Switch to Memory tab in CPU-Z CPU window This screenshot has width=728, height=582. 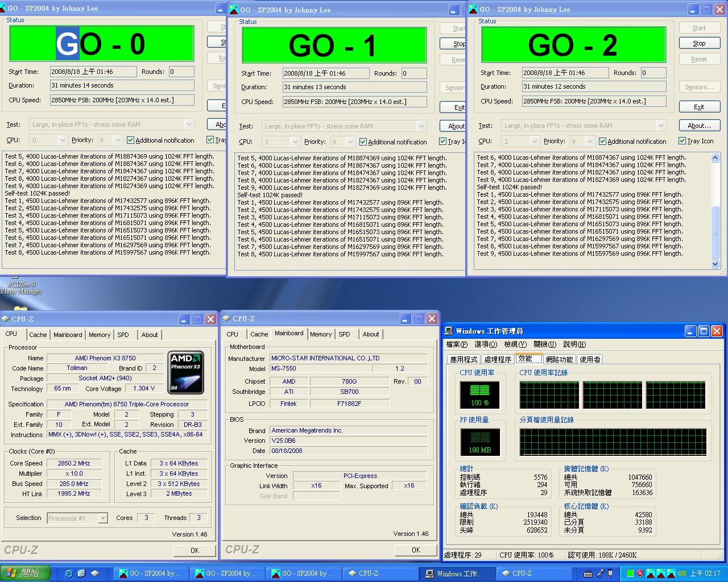click(x=100, y=335)
